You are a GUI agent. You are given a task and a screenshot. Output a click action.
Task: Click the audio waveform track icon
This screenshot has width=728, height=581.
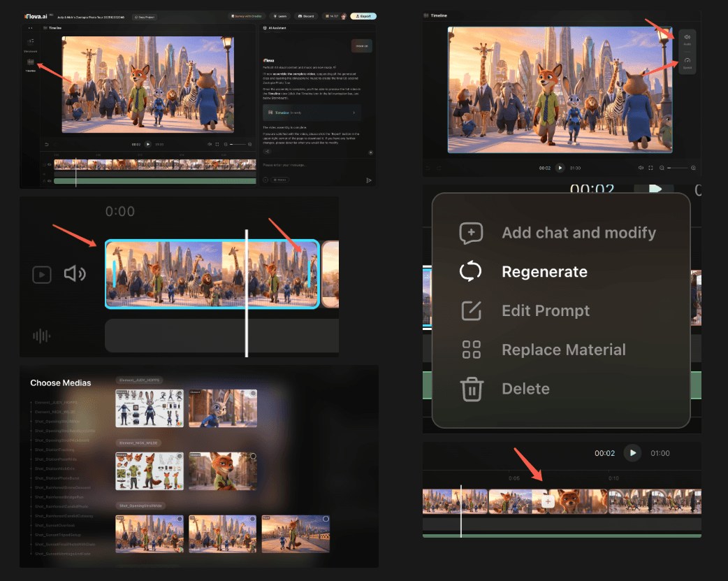click(x=41, y=336)
